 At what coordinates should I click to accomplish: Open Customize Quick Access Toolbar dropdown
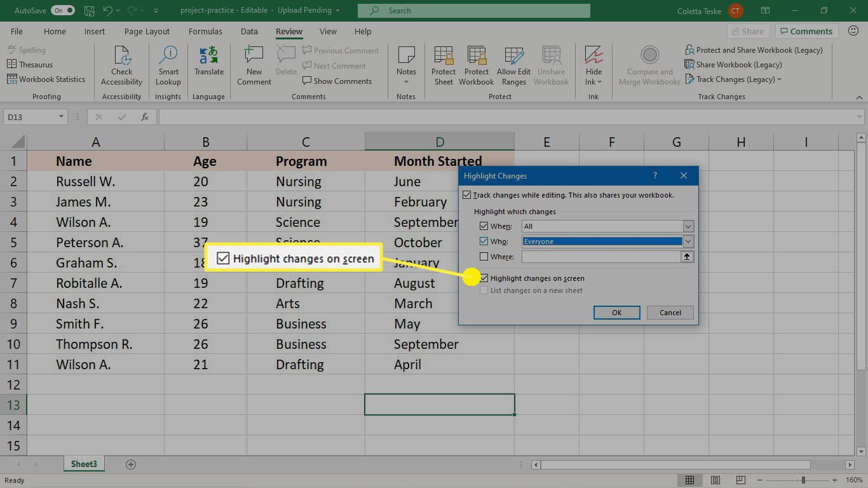156,11
